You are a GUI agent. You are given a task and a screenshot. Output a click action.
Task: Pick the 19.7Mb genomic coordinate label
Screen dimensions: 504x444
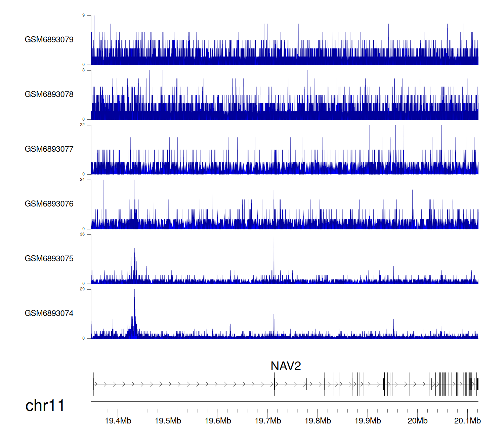(x=268, y=421)
